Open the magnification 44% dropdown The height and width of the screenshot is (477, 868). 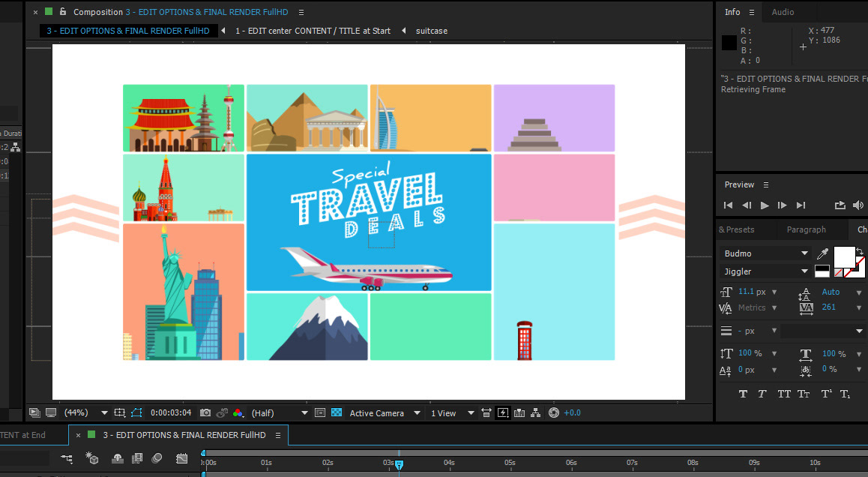click(x=85, y=413)
